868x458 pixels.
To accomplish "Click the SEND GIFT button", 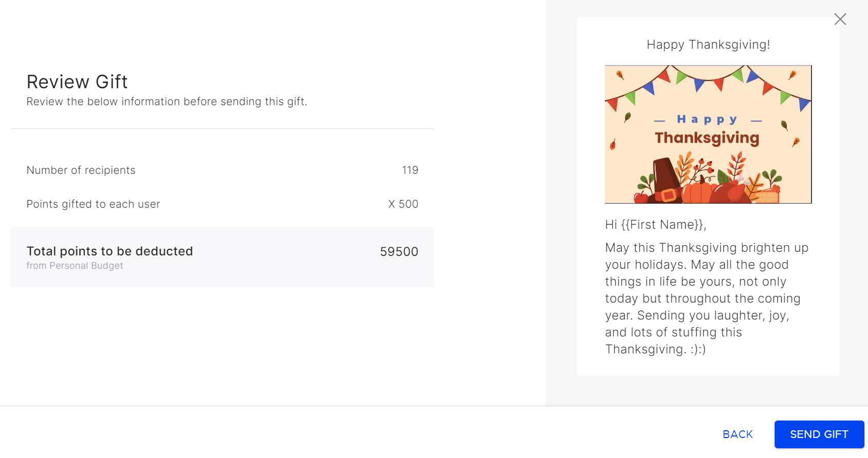I will [x=819, y=434].
